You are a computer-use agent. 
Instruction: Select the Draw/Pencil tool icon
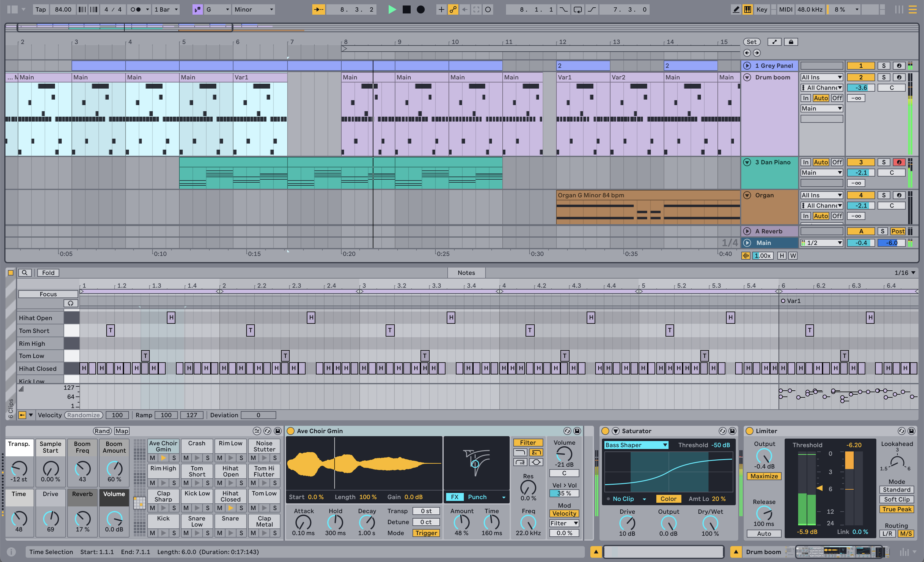click(735, 9)
